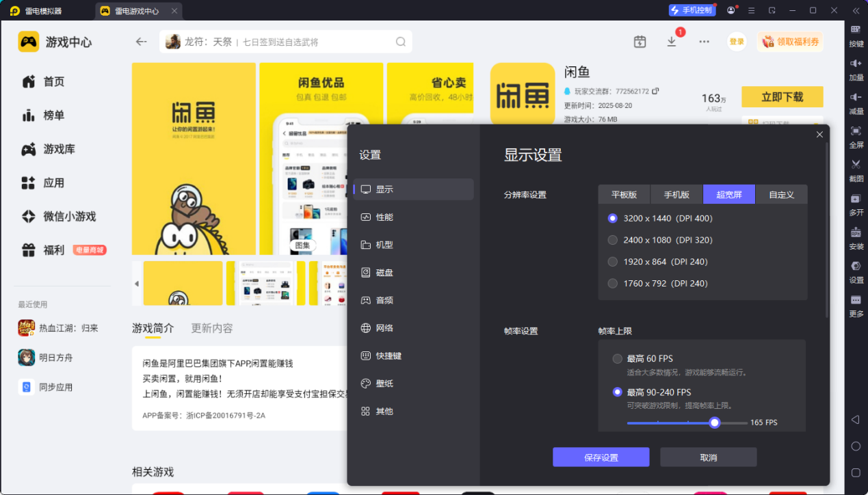Click the 保存设置 button
The height and width of the screenshot is (495, 868).
coord(601,457)
